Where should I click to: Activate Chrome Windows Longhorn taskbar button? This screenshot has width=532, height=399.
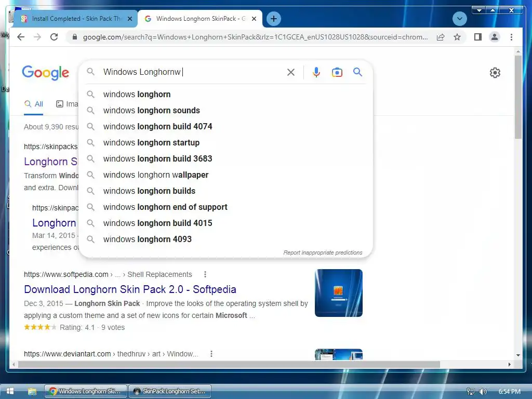point(86,391)
